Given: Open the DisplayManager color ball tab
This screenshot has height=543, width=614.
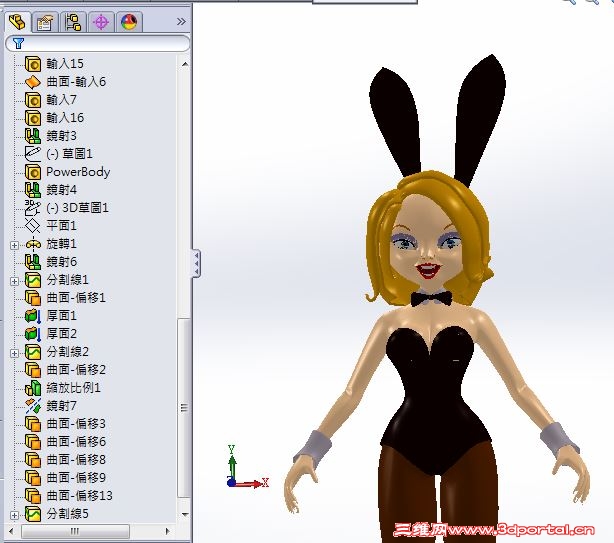Looking at the screenshot, I should coord(129,22).
